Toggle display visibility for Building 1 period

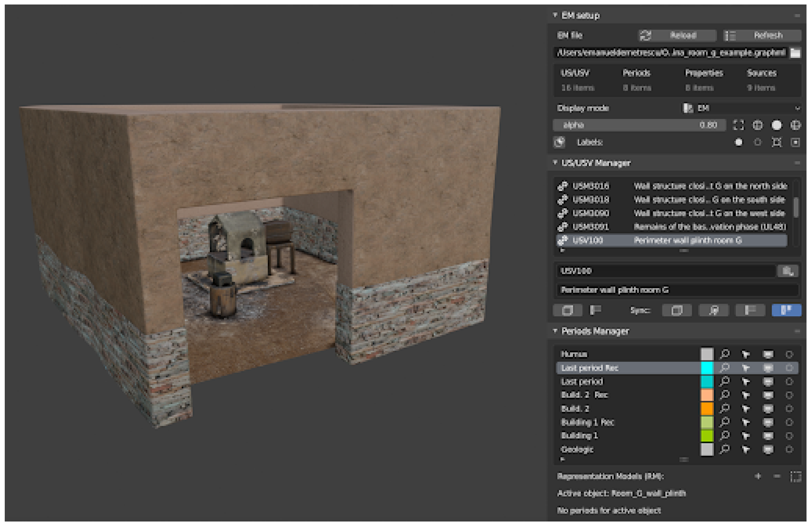pyautogui.click(x=768, y=436)
